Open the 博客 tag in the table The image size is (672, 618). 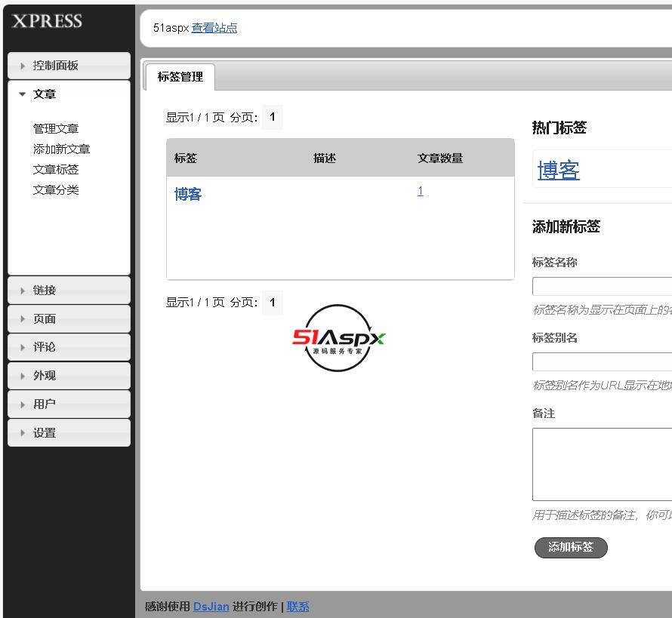coord(188,195)
